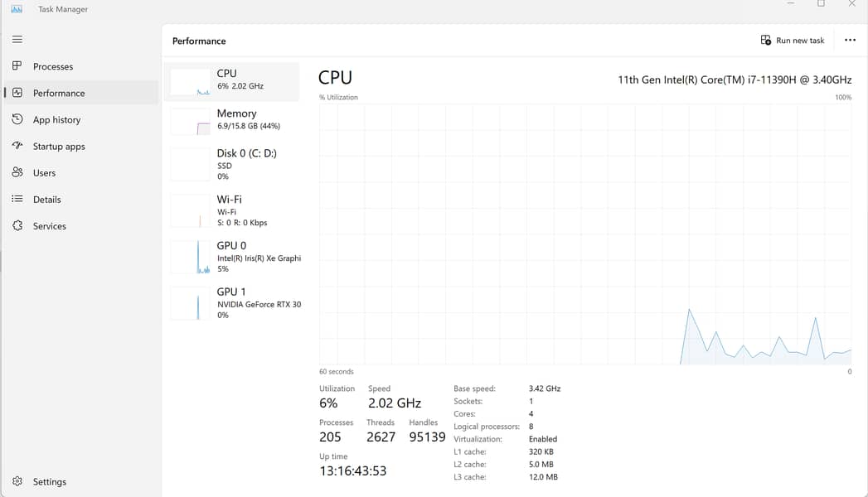Open the three-dots more options menu

[850, 41]
